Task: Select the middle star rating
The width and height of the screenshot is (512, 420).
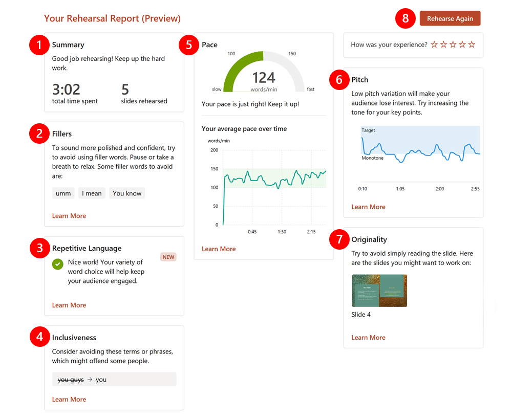Action: 453,45
